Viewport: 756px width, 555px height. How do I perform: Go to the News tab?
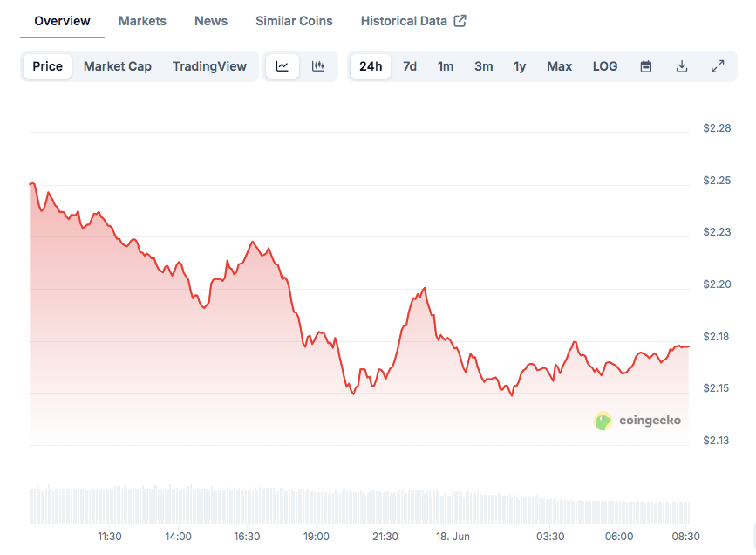click(x=211, y=21)
